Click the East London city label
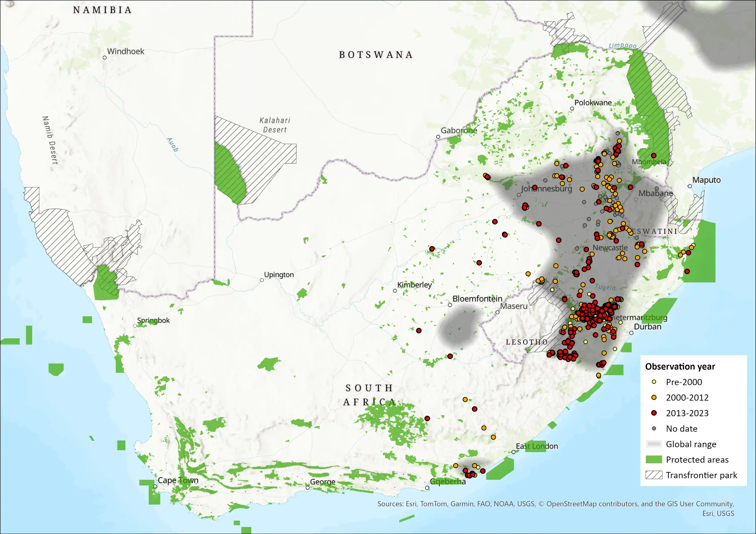This screenshot has height=534, width=756. tap(537, 446)
